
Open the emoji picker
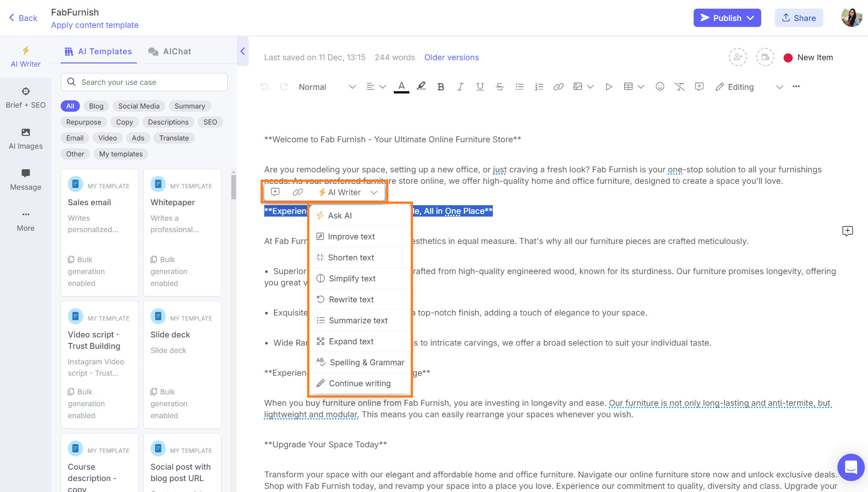(x=660, y=86)
